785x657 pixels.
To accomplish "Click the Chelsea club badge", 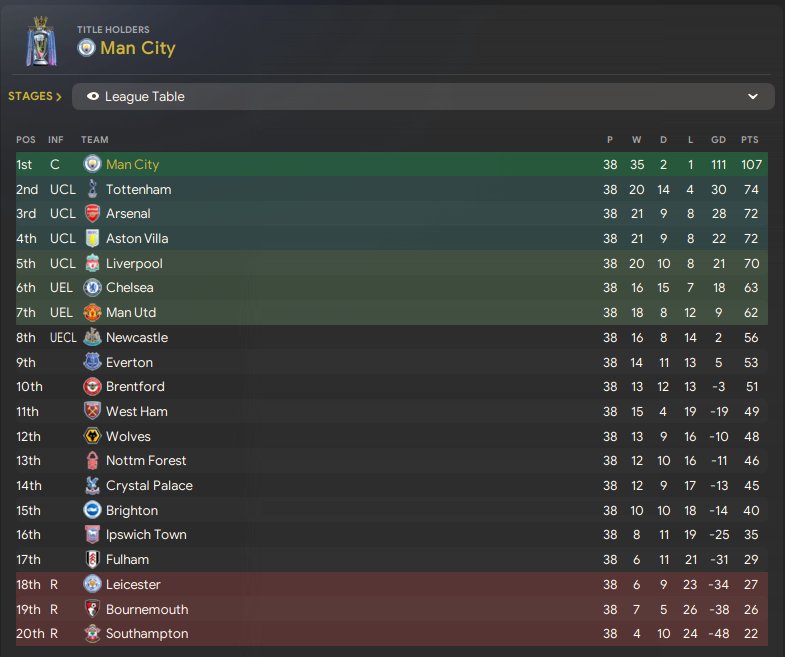I will (92, 288).
